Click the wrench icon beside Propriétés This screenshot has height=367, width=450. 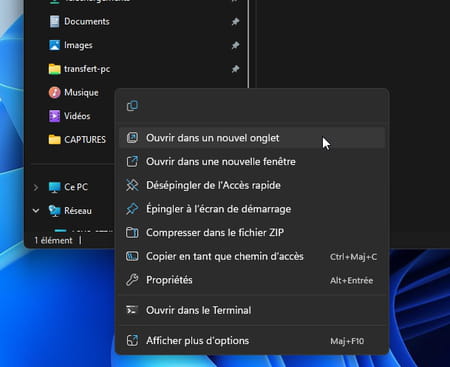132,280
